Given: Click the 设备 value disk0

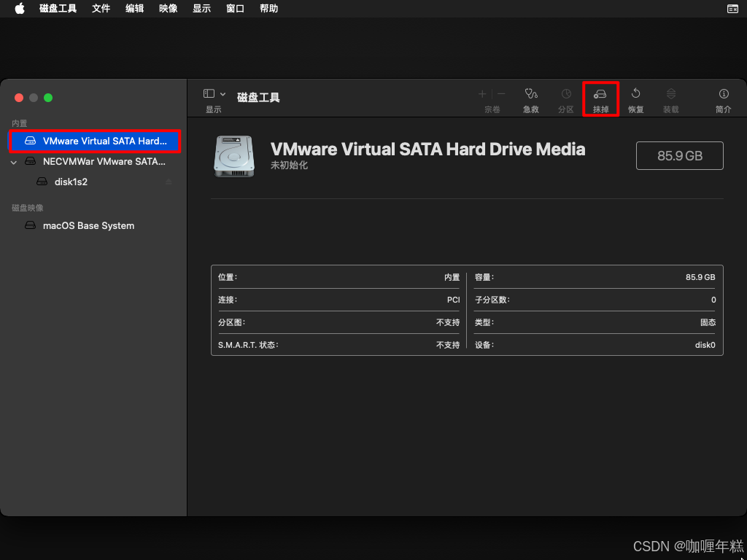Looking at the screenshot, I should [705, 345].
